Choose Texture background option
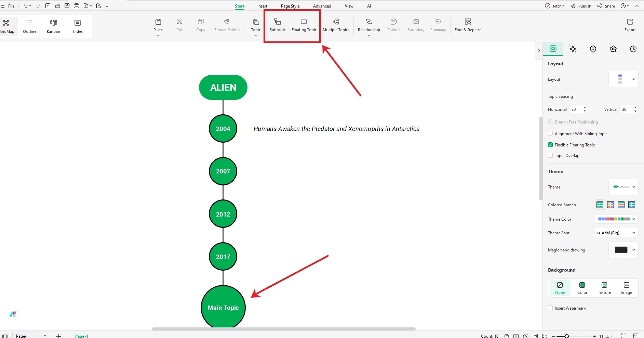 point(604,288)
